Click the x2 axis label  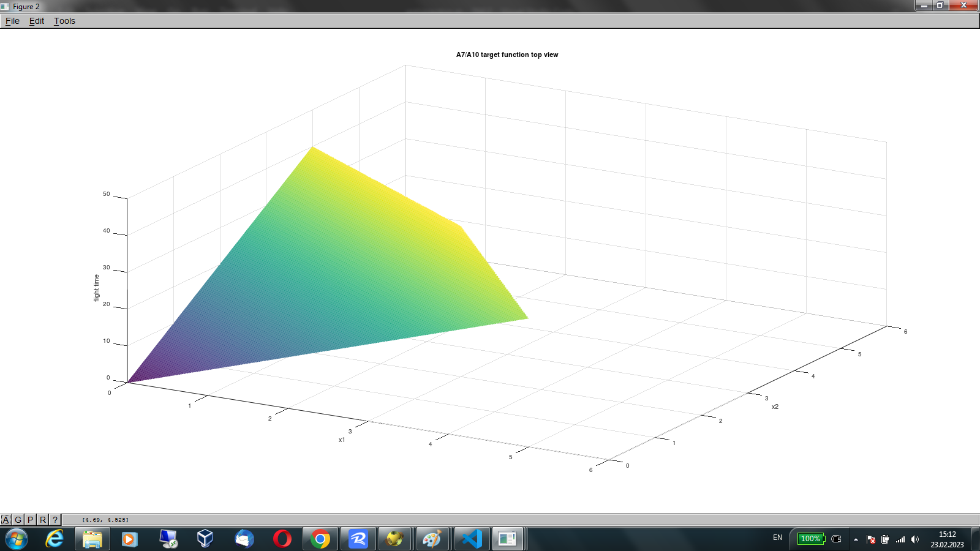tap(775, 407)
